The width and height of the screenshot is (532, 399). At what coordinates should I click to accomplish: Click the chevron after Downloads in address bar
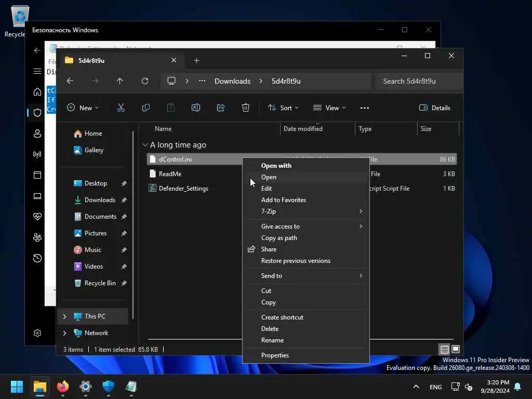261,81
